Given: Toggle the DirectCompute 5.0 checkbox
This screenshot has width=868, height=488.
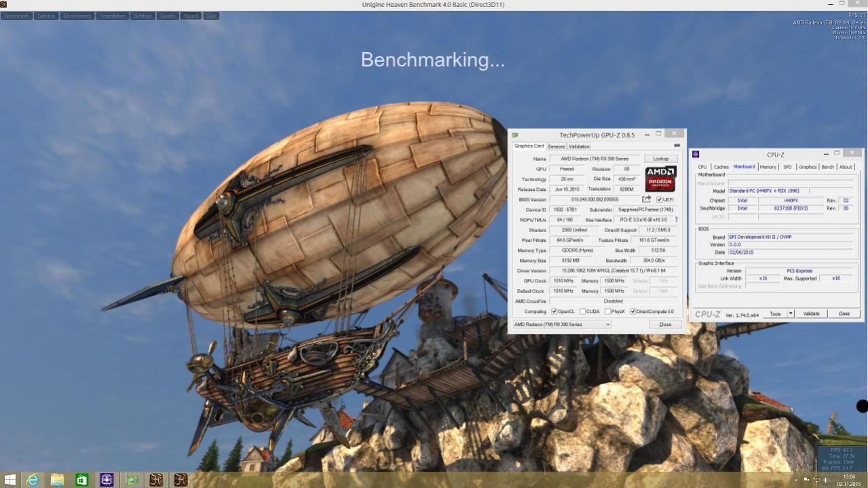Looking at the screenshot, I should click(633, 312).
